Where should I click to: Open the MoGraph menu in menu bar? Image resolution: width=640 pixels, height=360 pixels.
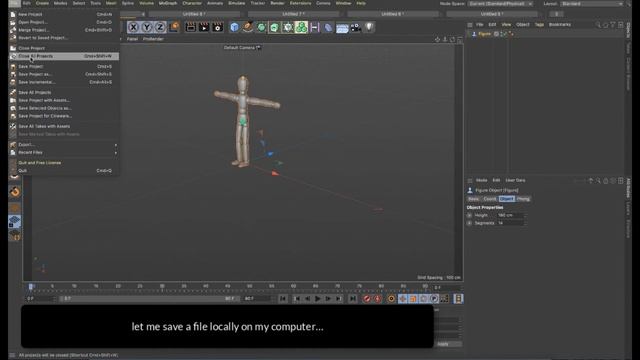[x=168, y=3]
